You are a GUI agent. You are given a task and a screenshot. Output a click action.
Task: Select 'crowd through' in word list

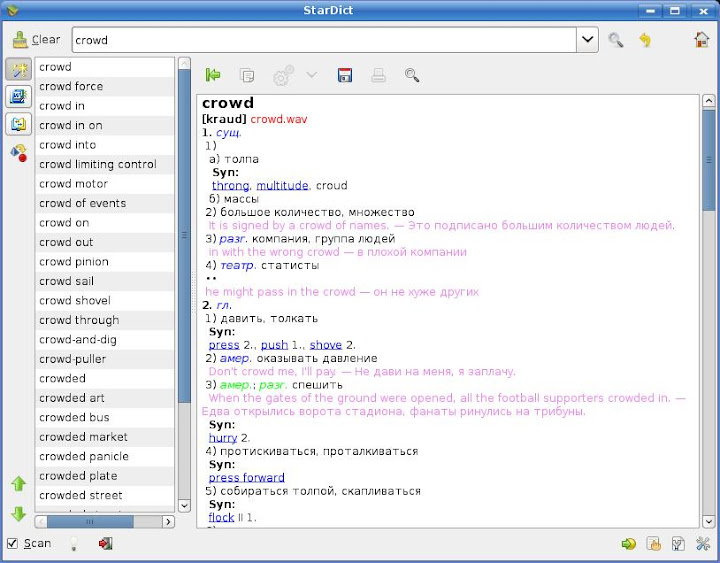click(105, 320)
